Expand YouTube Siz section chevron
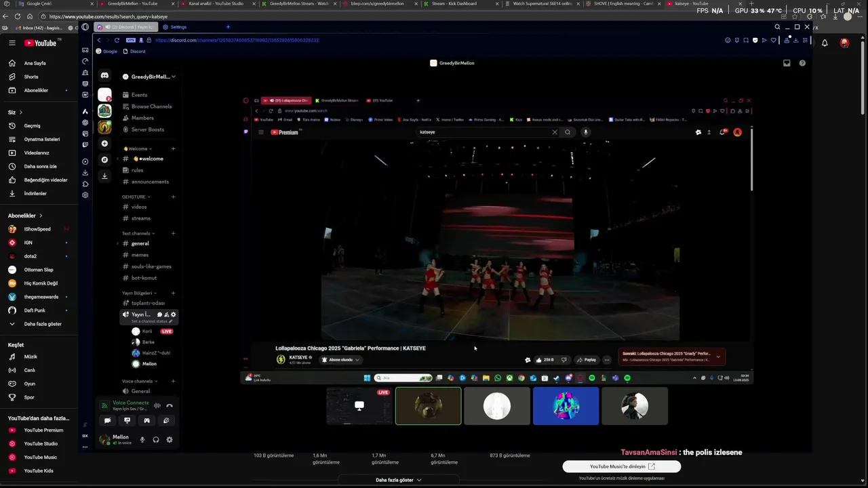Image resolution: width=868 pixels, height=488 pixels. tap(20, 112)
